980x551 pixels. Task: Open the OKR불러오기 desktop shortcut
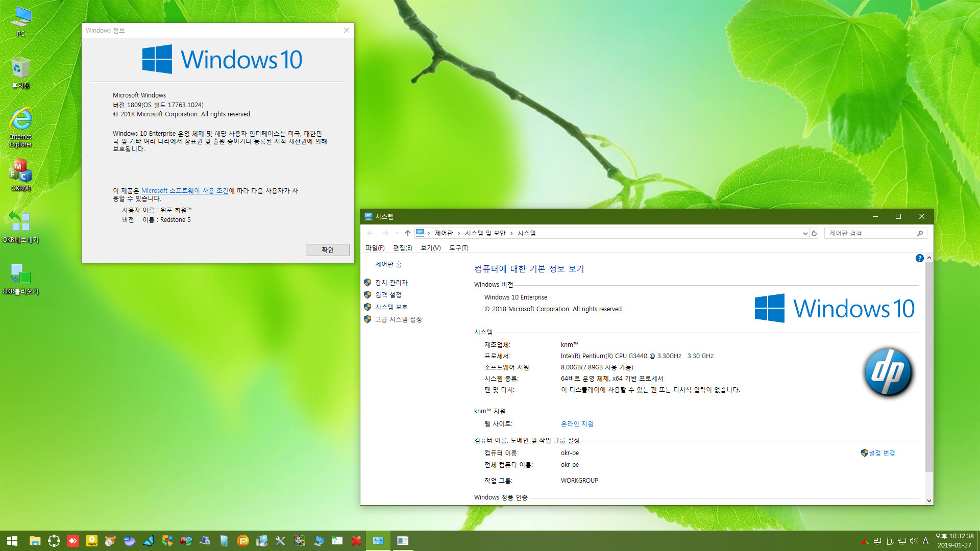click(x=20, y=279)
